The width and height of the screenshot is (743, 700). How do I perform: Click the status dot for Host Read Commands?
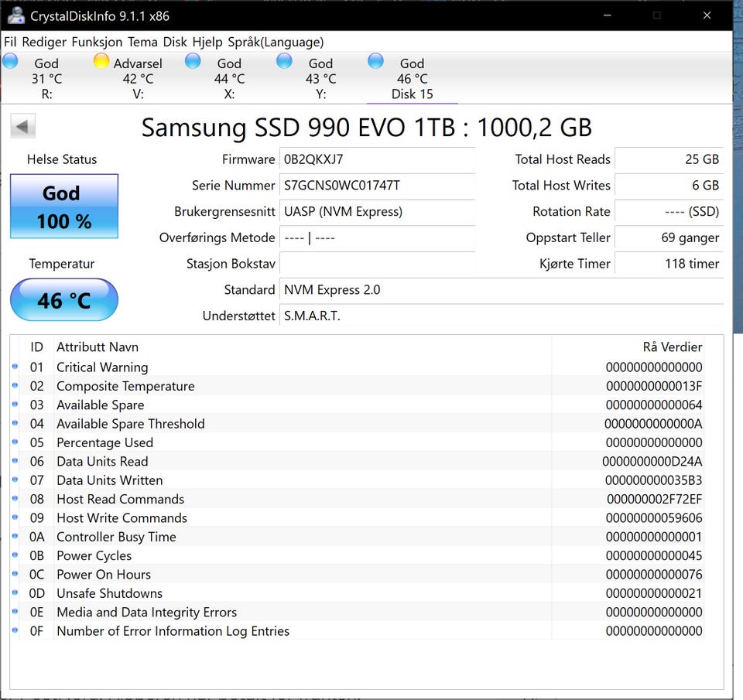pyautogui.click(x=15, y=499)
